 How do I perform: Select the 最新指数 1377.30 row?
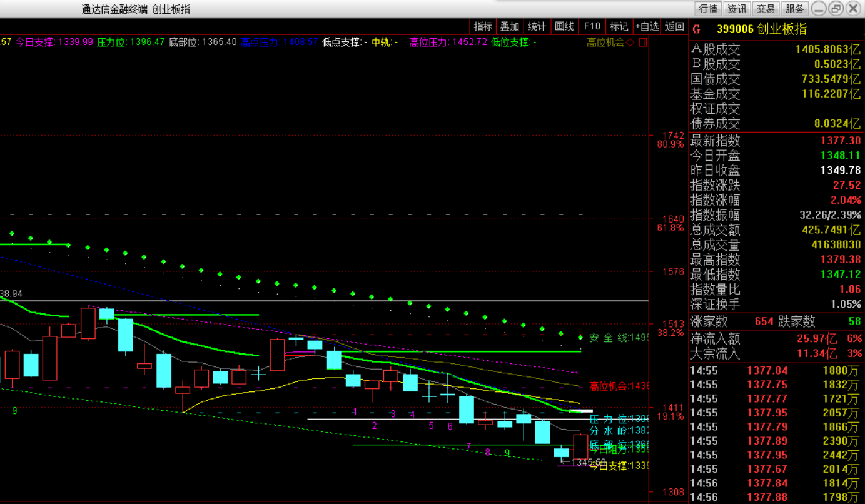point(776,141)
